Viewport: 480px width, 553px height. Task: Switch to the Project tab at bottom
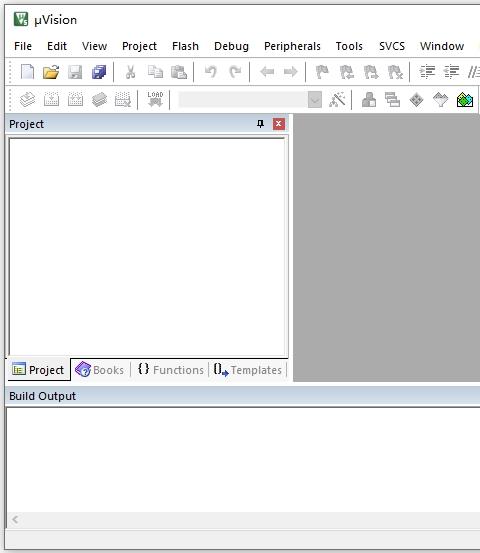pos(38,370)
